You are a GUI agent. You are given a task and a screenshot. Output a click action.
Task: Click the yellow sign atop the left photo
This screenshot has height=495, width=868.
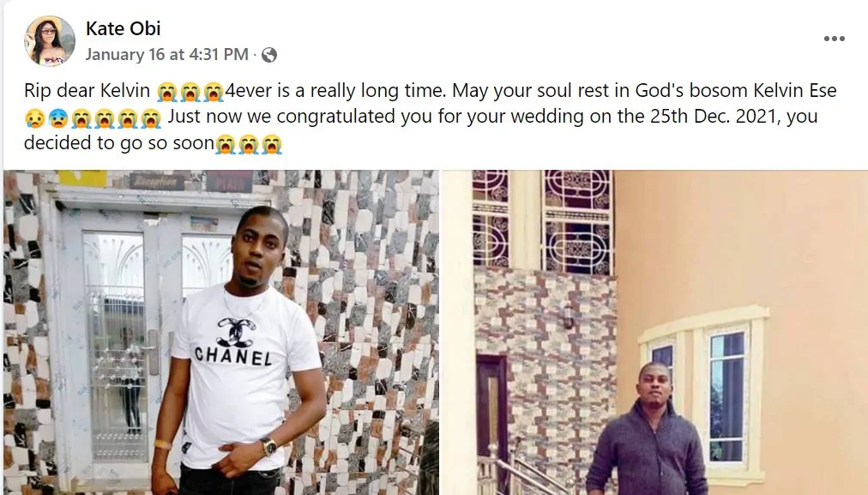pos(82,178)
